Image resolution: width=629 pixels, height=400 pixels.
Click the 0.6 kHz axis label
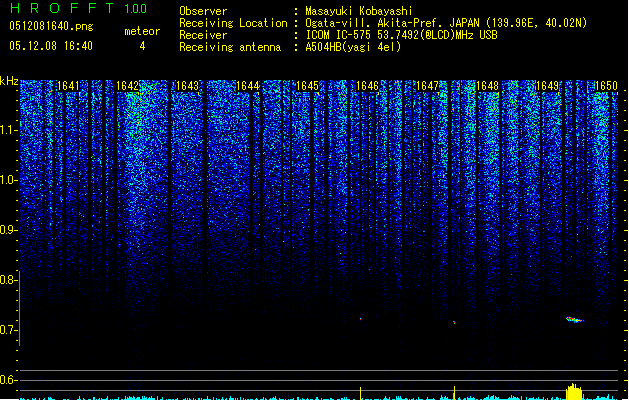8,380
